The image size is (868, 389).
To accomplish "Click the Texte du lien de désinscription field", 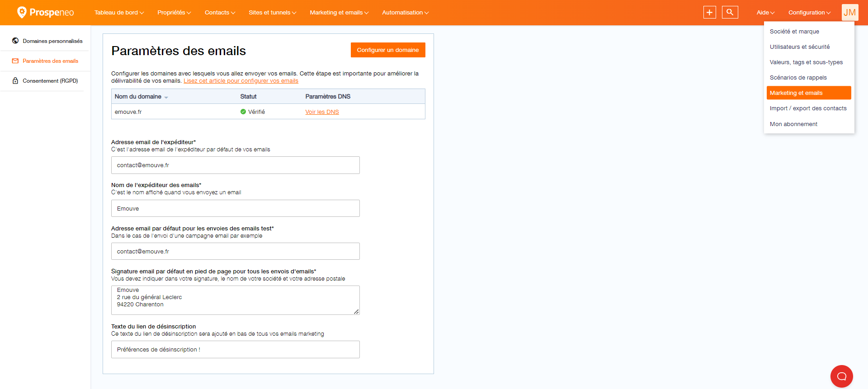I will point(236,350).
